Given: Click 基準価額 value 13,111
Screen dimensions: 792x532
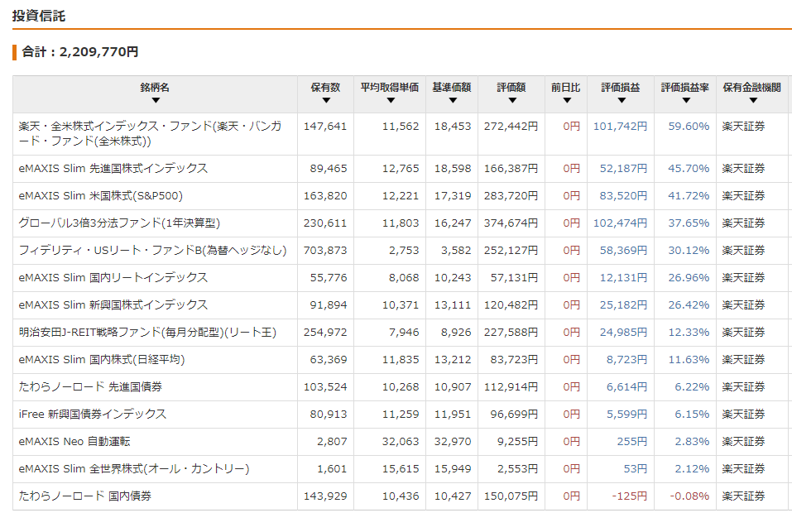Looking at the screenshot, I should point(453,304).
